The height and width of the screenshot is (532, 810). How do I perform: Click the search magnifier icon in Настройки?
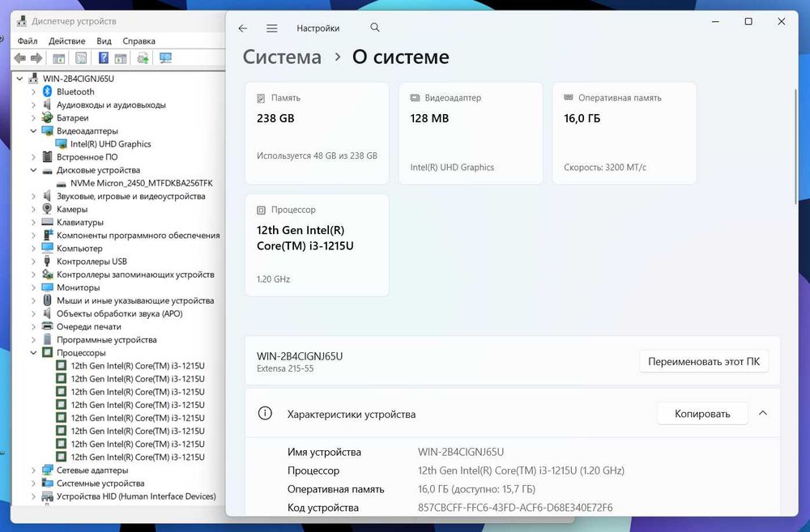pyautogui.click(x=375, y=28)
